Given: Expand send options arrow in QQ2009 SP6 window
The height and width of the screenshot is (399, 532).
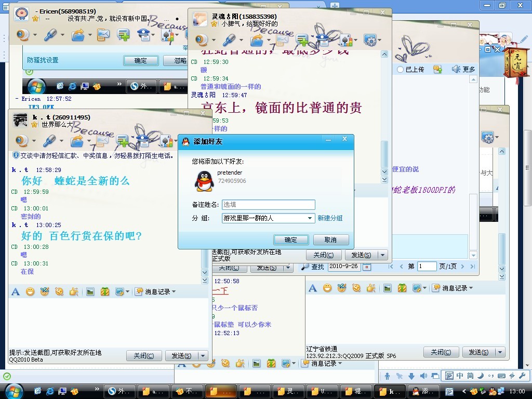Looking at the screenshot, I should (x=500, y=352).
